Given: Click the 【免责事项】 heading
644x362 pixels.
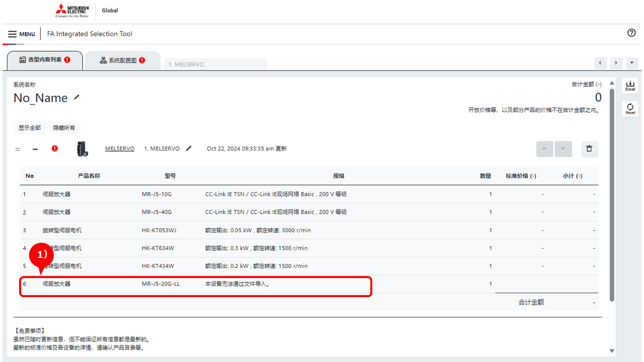Looking at the screenshot, I should coord(30,331).
